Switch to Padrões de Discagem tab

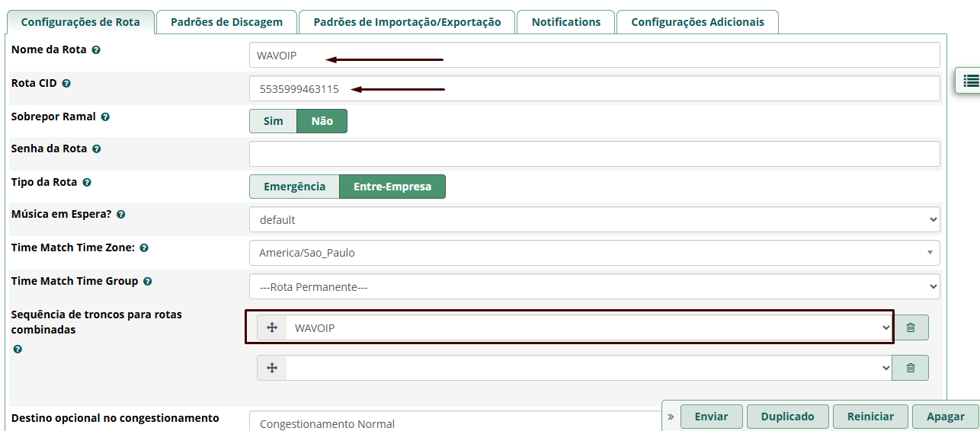(x=226, y=22)
